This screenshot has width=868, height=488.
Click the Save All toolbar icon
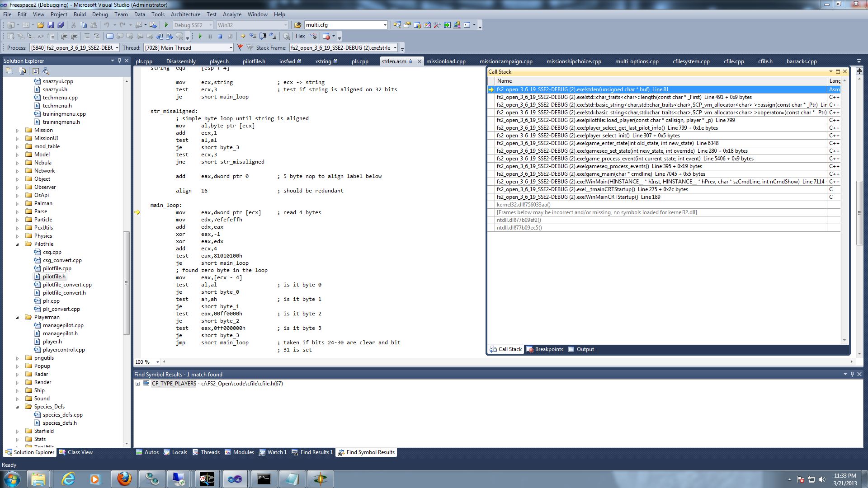point(60,25)
